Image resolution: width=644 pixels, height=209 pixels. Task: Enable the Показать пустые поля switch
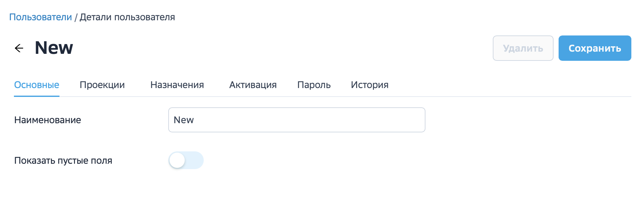186,160
